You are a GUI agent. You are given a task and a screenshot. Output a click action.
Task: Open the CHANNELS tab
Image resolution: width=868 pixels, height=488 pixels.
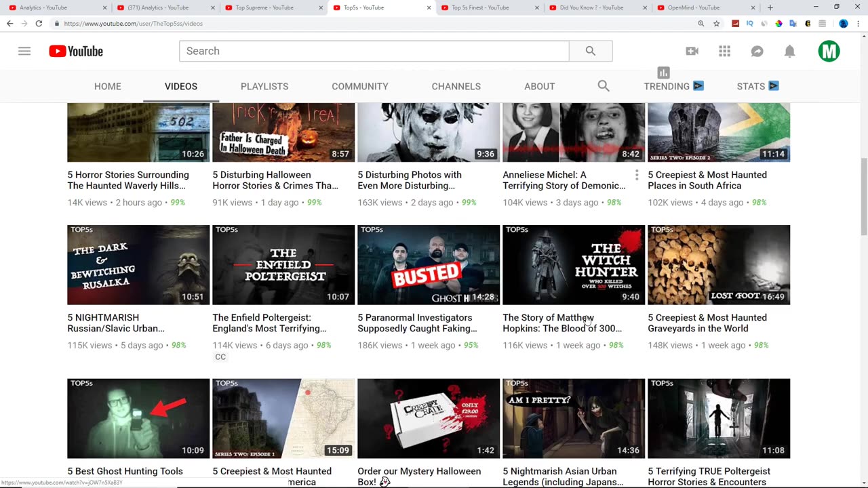point(456,86)
